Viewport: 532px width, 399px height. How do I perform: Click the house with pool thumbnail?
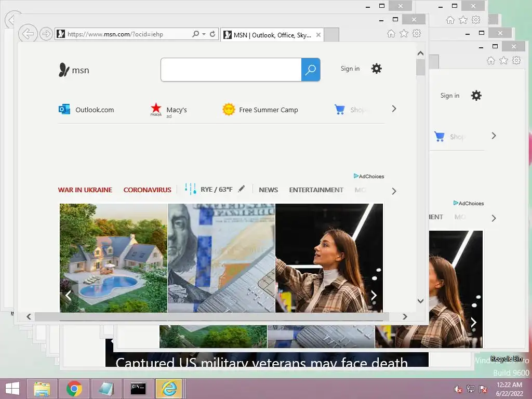(x=113, y=258)
